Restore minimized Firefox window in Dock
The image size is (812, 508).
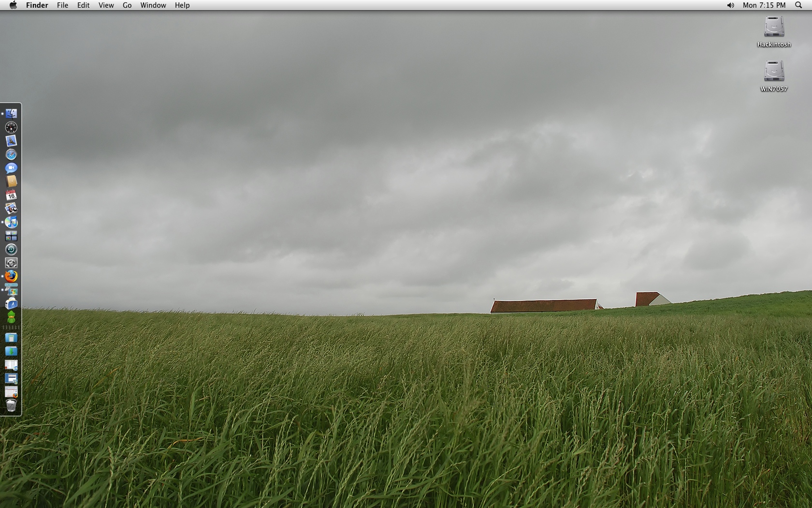(x=11, y=392)
